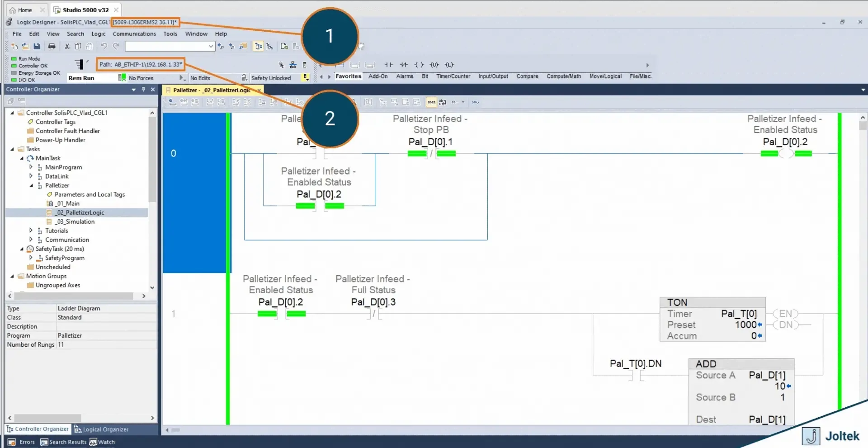Click the Undo arrow icon

pos(104,46)
